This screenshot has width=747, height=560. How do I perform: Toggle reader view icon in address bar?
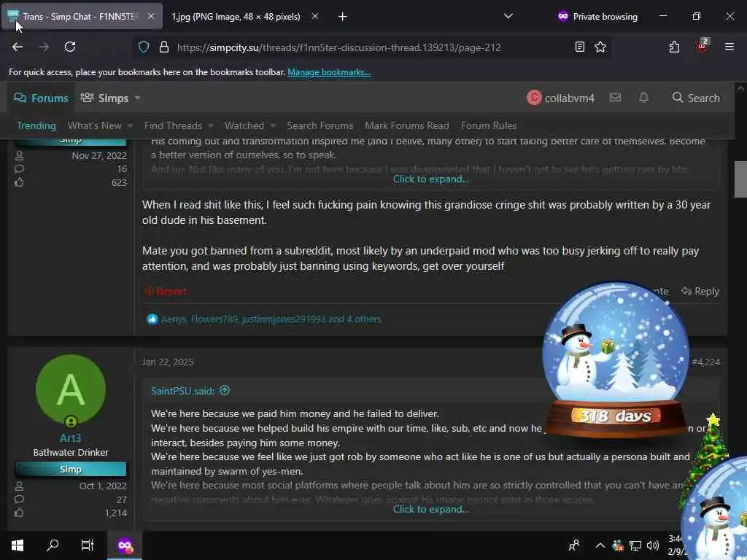[x=580, y=47]
